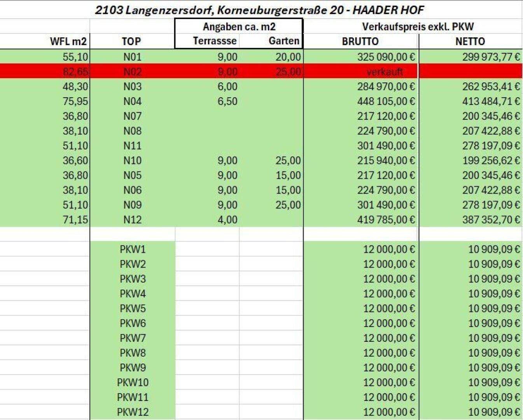Click the WFL m2 column header
The image size is (523, 420).
[x=68, y=41]
